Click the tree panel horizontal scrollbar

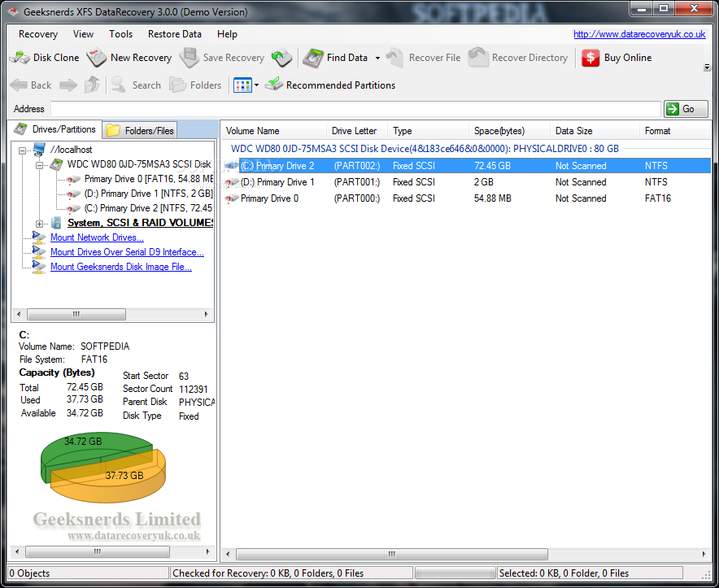pos(76,314)
